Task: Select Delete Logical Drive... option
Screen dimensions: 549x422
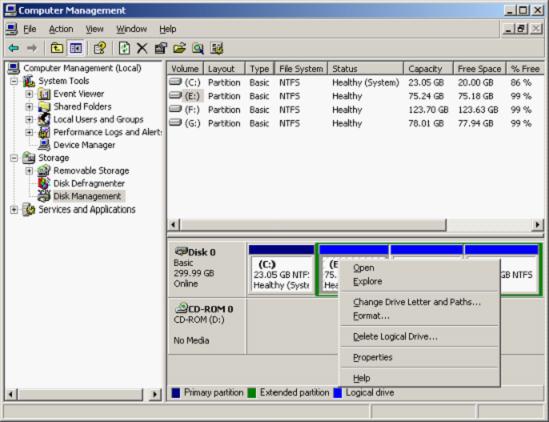Action: pyautogui.click(x=419, y=337)
